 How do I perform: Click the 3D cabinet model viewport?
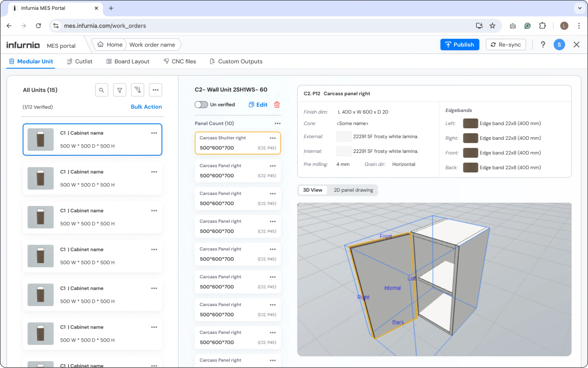(x=434, y=279)
